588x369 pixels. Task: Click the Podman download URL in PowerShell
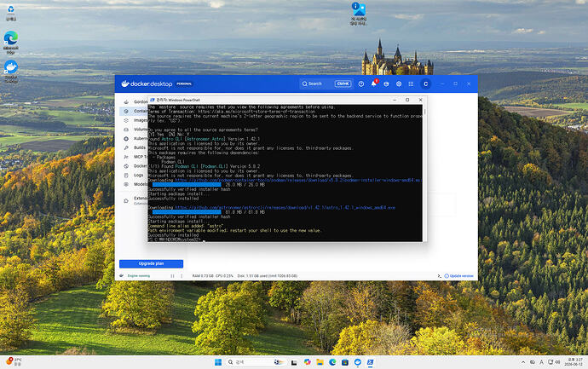click(x=298, y=181)
